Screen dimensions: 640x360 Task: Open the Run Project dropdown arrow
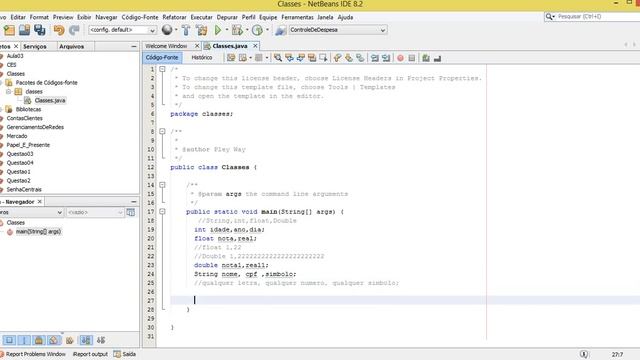(227, 30)
